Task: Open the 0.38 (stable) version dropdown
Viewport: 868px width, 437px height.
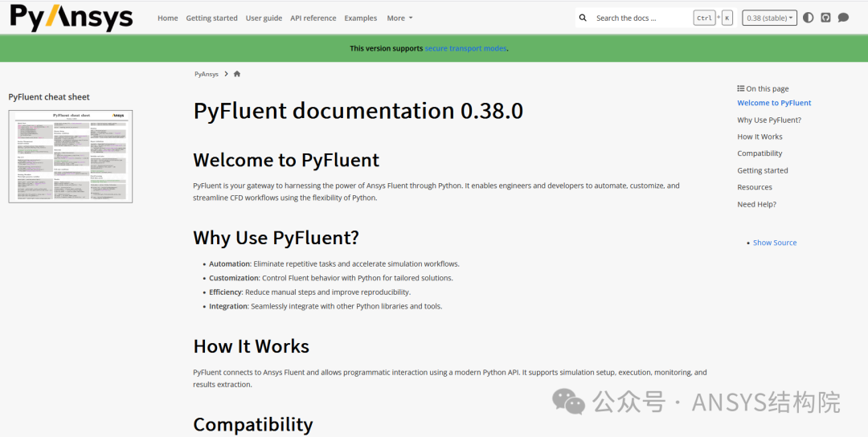Action: point(769,18)
